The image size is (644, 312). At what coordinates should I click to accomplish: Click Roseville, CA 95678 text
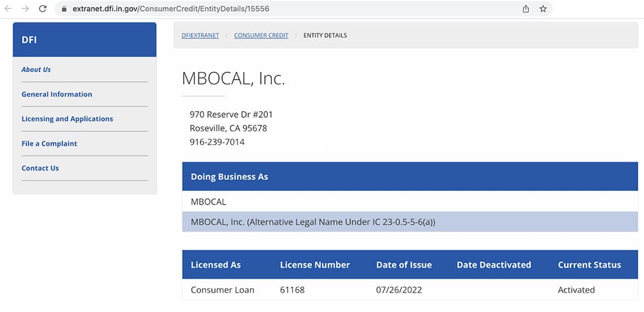click(x=229, y=128)
